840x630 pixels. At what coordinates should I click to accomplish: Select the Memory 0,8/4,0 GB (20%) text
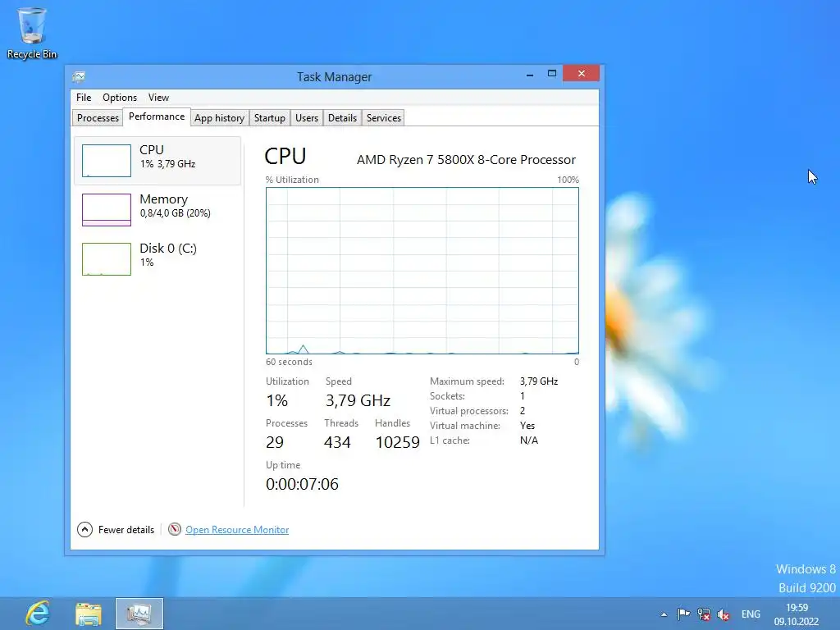point(176,213)
